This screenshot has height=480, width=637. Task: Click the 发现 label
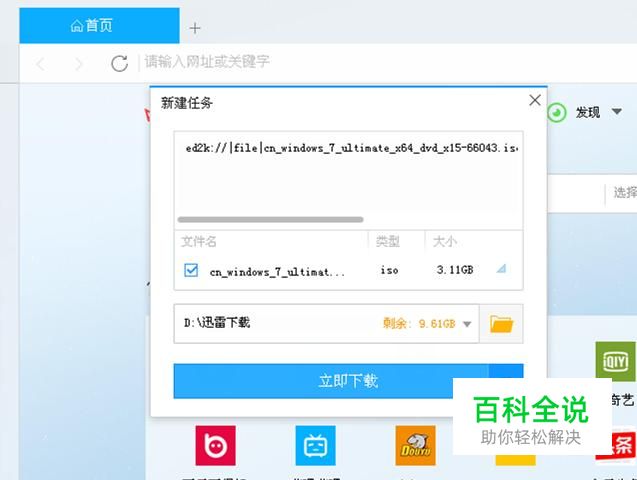pyautogui.click(x=587, y=112)
